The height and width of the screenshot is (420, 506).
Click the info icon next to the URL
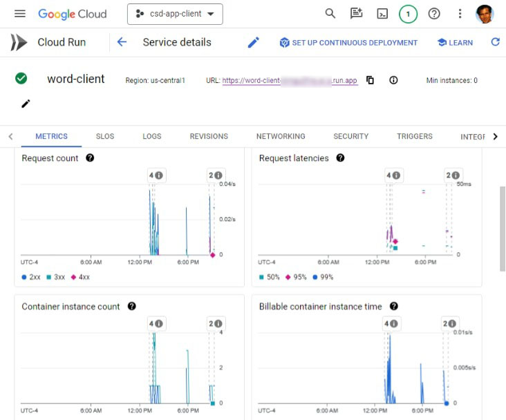[x=393, y=80]
